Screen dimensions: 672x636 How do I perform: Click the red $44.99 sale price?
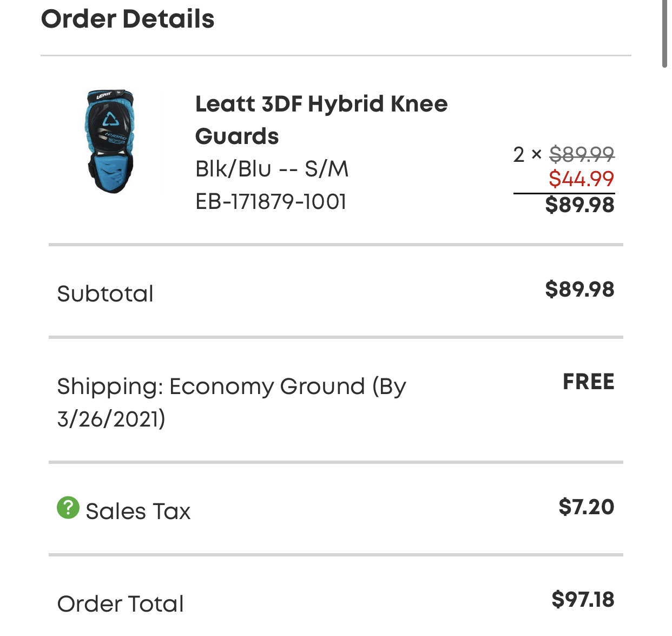pos(582,179)
